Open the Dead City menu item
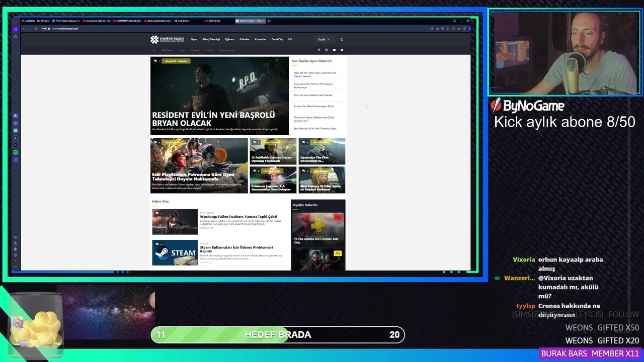Viewport: 644px width, 362px height. coord(277,39)
